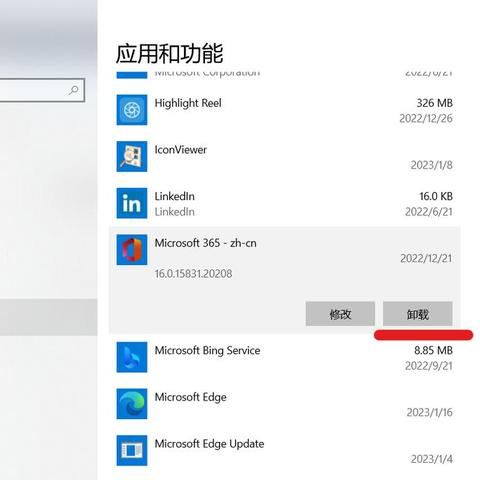Select the Microsoft Edge app name

click(x=191, y=397)
